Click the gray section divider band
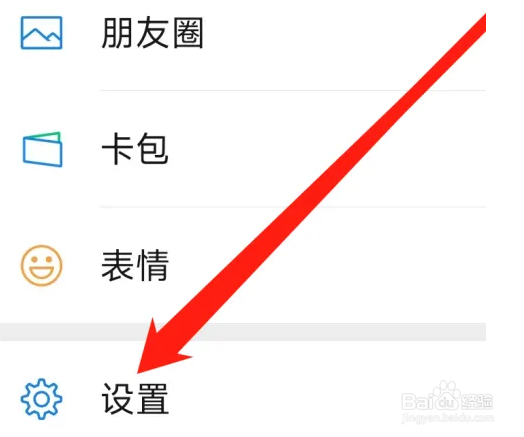Screen dimensions: 524x437 click(x=243, y=332)
